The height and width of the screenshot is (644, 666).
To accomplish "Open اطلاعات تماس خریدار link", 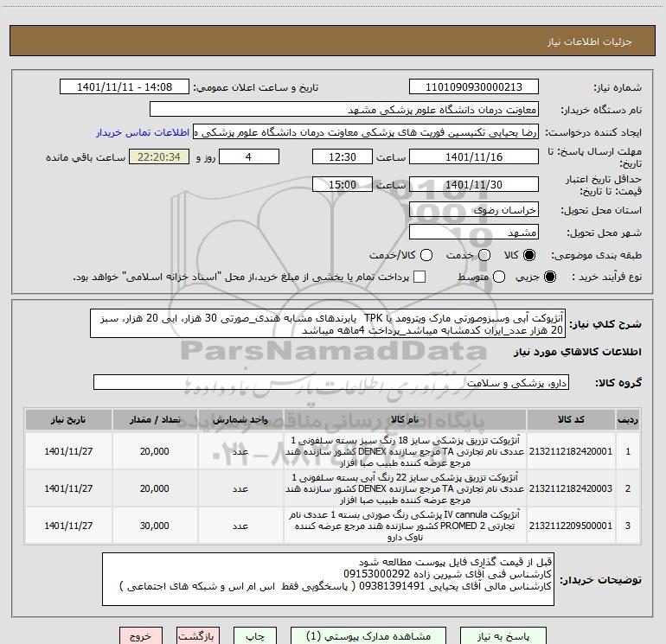I will 143,132.
